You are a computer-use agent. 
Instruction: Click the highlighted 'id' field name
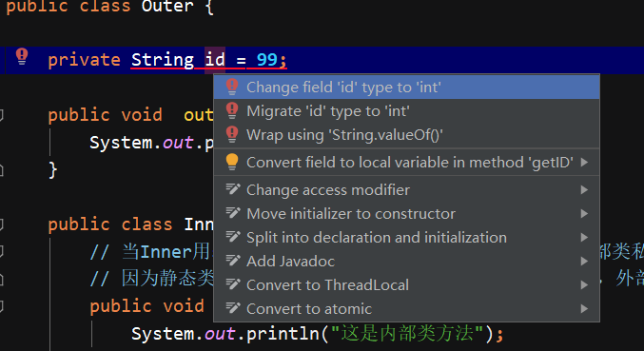tap(215, 60)
